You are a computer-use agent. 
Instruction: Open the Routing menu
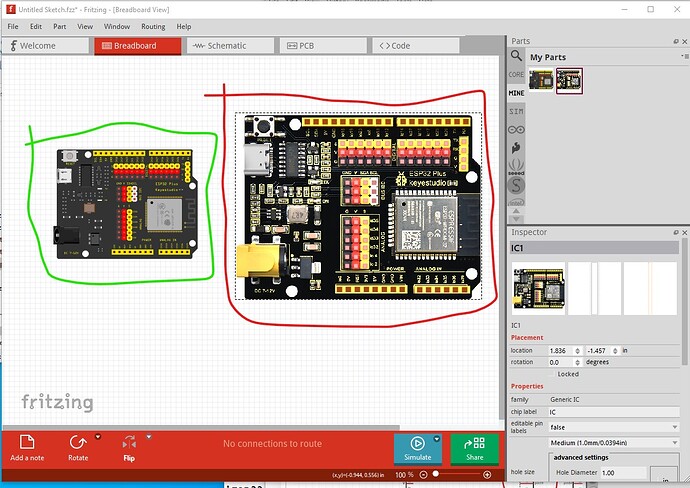(x=153, y=26)
